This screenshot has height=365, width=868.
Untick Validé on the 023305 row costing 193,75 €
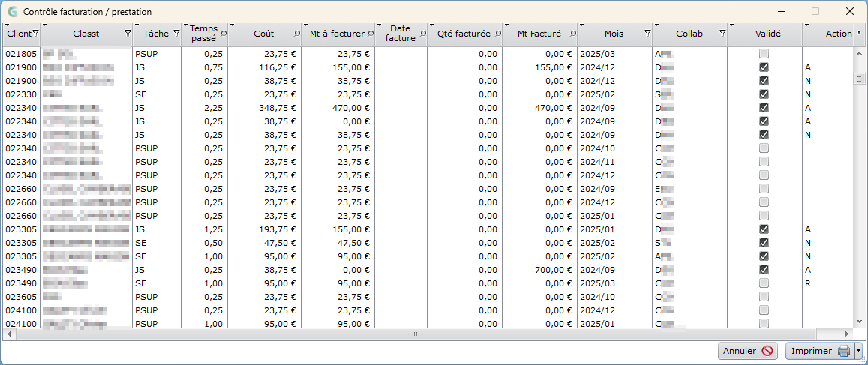click(x=764, y=229)
